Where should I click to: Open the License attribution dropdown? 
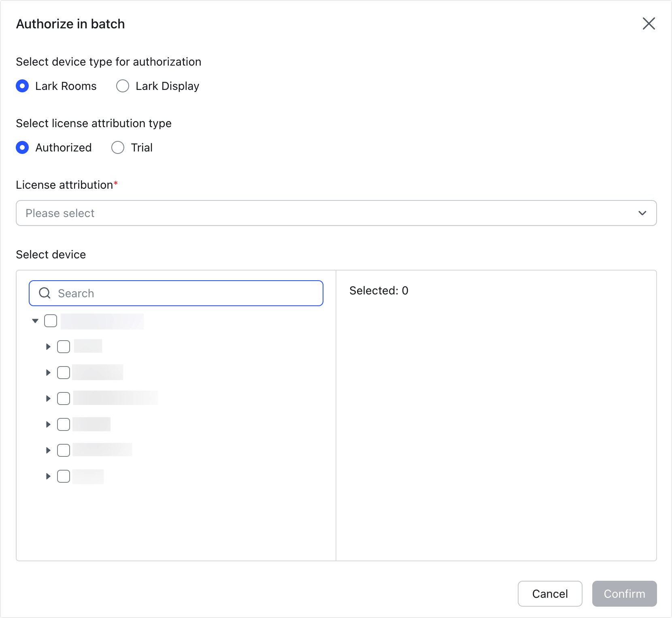[324, 213]
